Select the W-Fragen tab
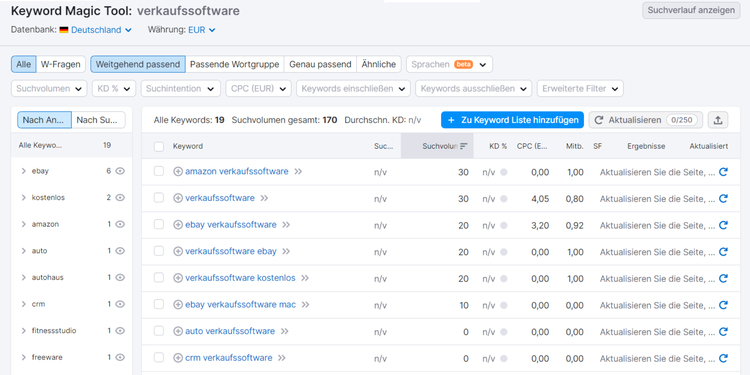This screenshot has height=375, width=750. coord(61,64)
